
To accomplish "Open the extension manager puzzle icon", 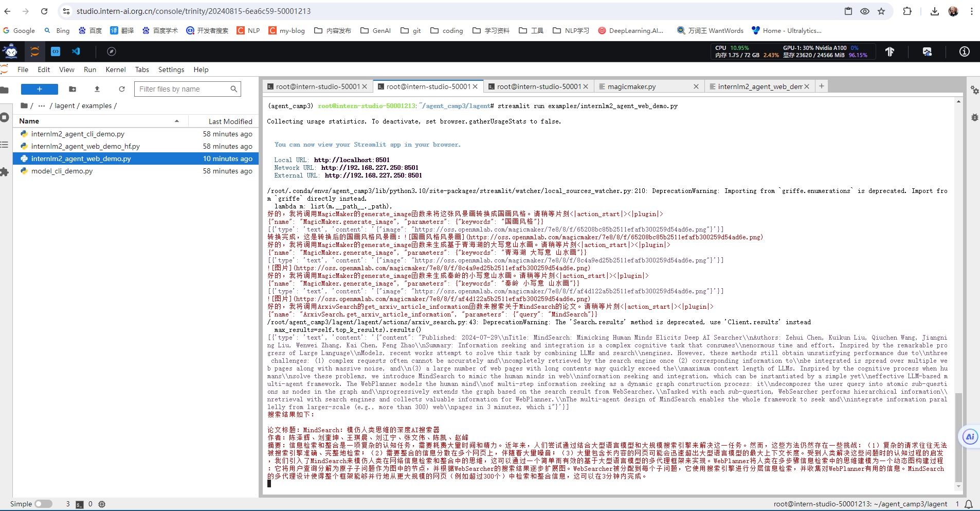I will [5, 172].
